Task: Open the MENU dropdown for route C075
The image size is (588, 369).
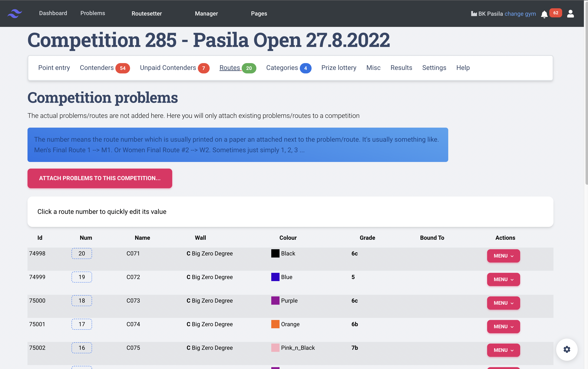Action: coord(503,350)
